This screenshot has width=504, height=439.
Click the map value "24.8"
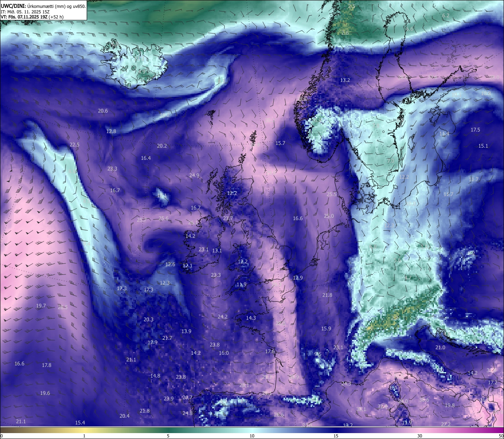click(x=187, y=413)
